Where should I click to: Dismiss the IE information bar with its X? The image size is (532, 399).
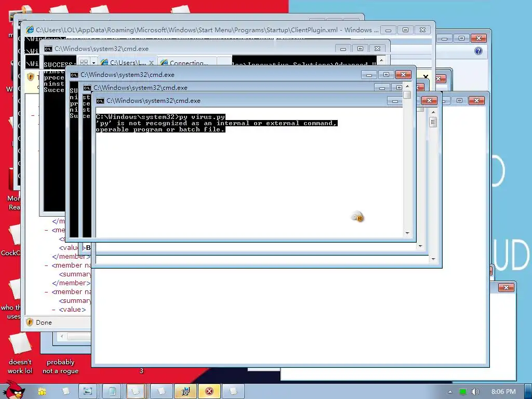coord(425,77)
